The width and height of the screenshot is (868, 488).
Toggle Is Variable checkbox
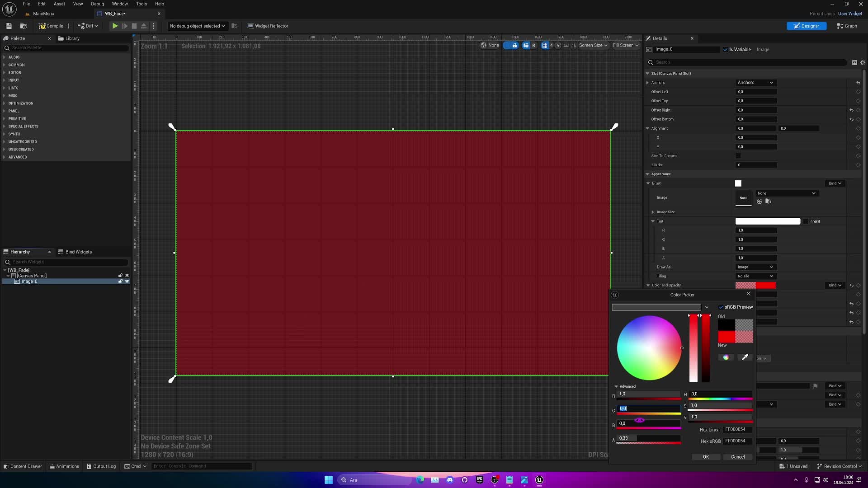(726, 49)
